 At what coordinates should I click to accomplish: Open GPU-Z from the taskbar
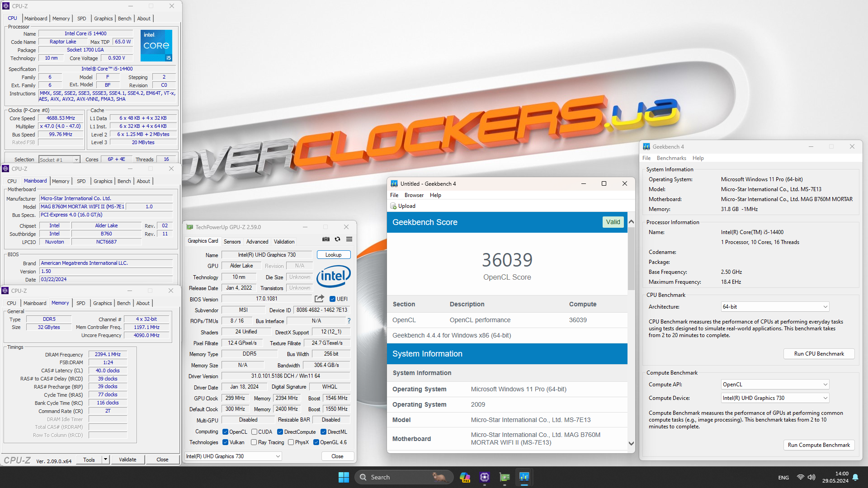505,477
